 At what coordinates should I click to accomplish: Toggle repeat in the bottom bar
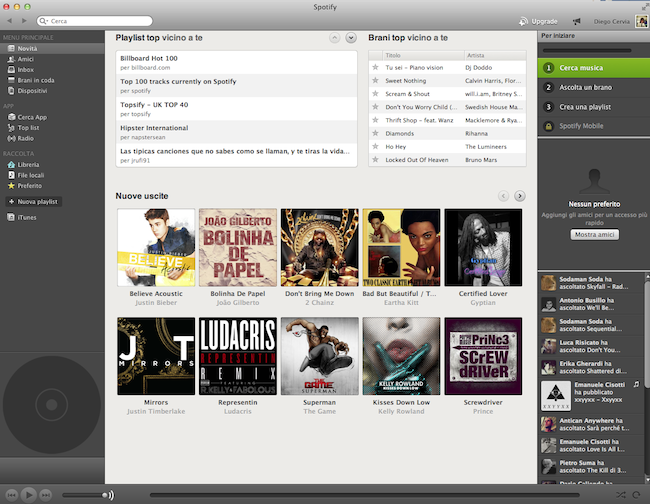tap(638, 494)
